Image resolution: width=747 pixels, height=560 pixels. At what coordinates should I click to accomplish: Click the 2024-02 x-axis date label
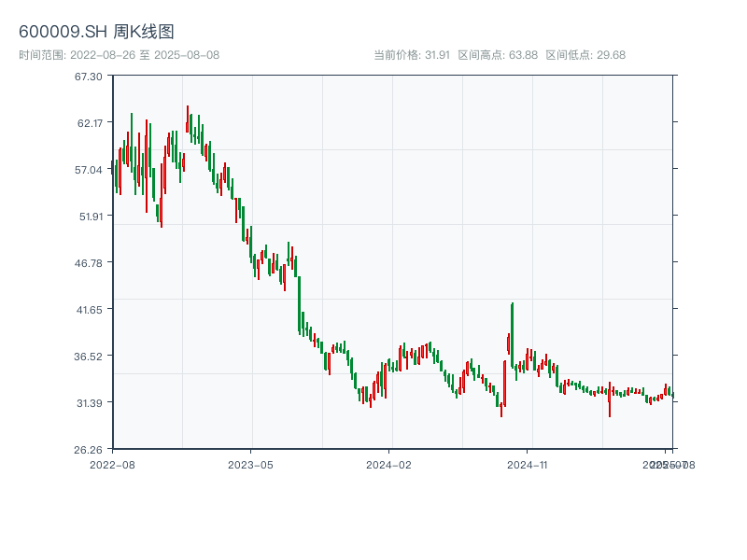389,464
